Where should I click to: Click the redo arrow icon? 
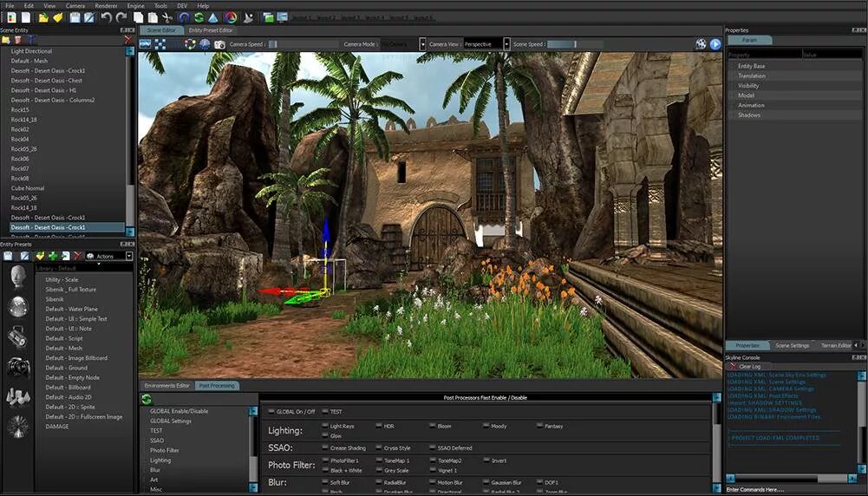[x=121, y=17]
